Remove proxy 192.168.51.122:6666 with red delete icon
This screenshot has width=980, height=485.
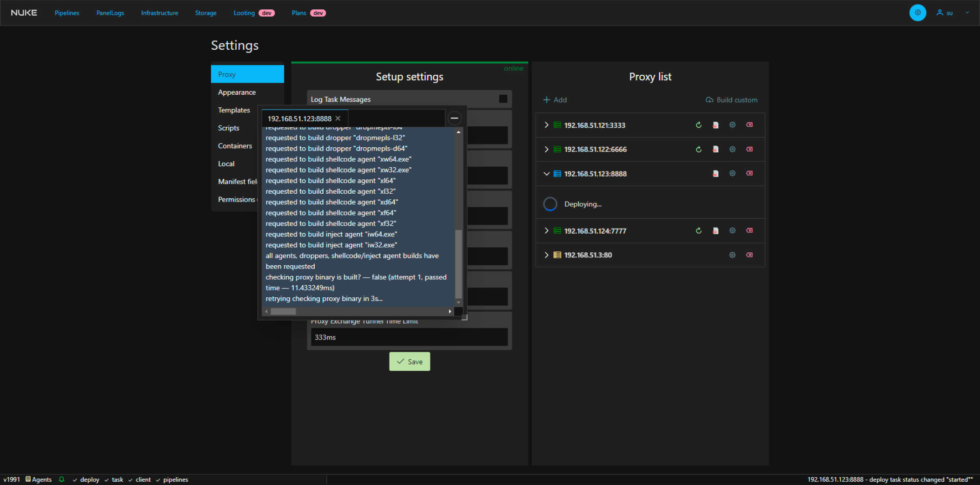click(x=749, y=149)
